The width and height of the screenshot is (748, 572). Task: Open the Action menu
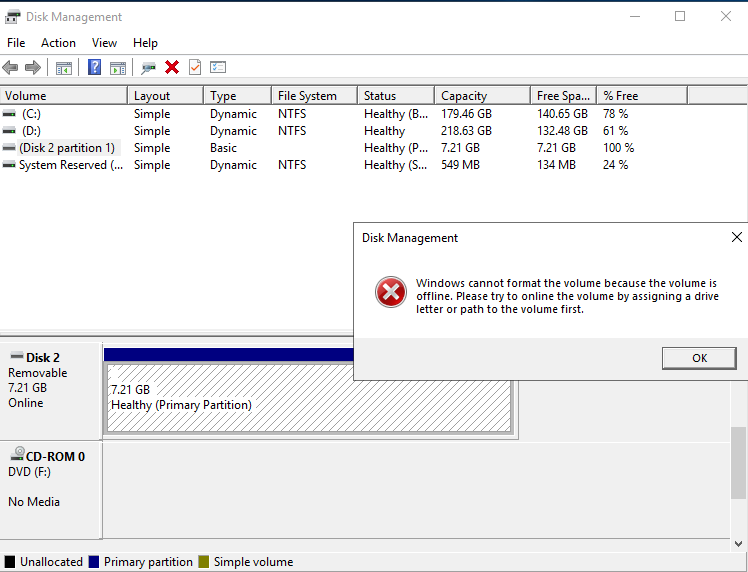58,43
